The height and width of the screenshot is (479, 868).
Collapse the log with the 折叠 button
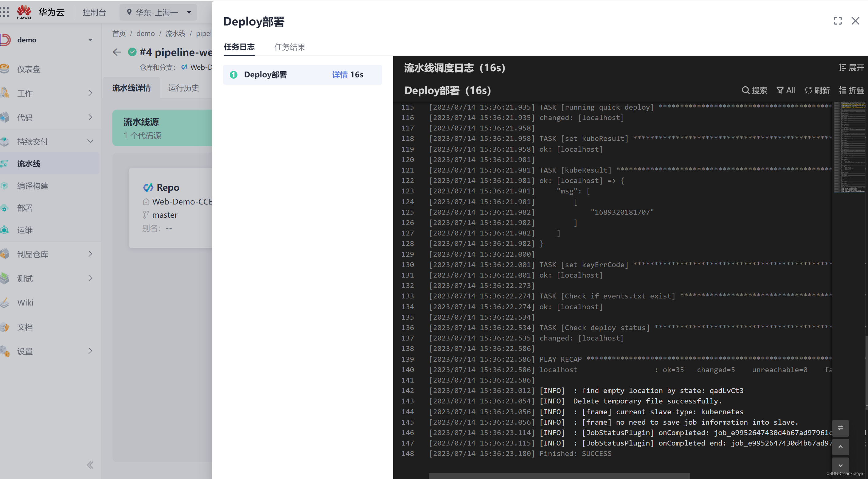[x=851, y=90]
